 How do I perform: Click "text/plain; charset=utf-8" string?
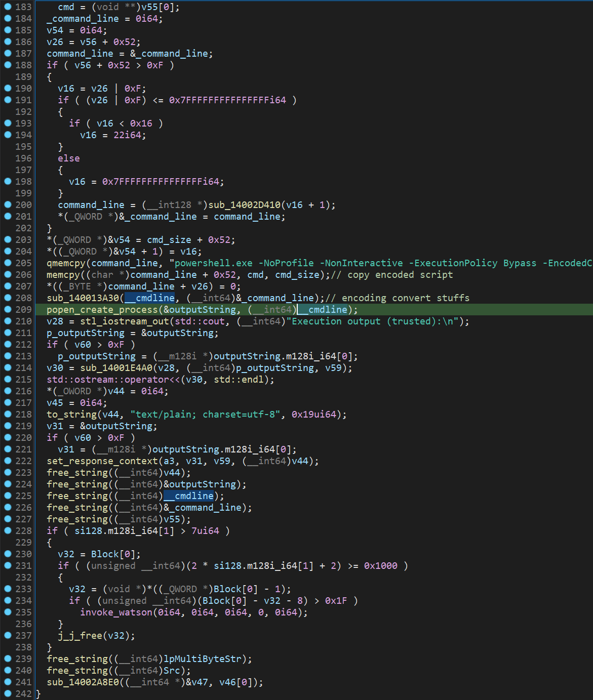point(206,415)
